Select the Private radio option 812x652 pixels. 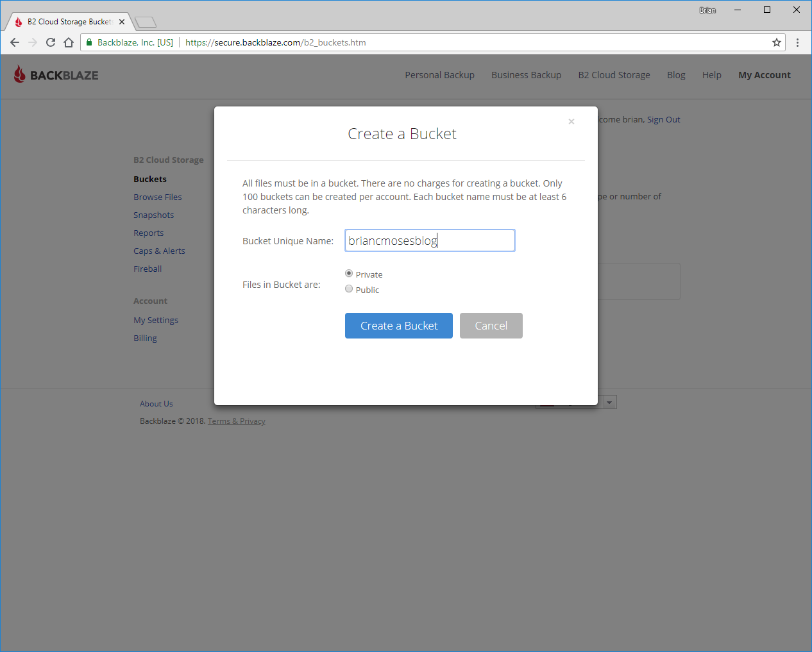[x=349, y=274]
